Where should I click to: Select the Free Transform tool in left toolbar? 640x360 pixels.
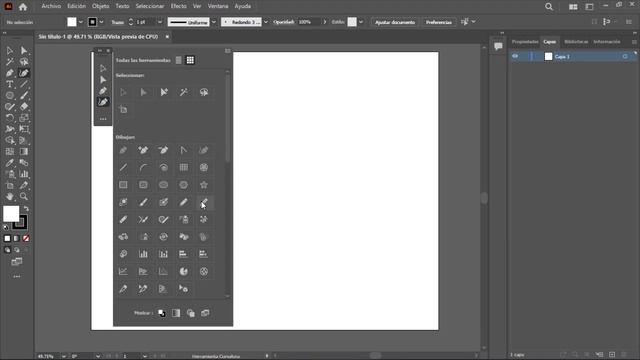tap(24, 129)
